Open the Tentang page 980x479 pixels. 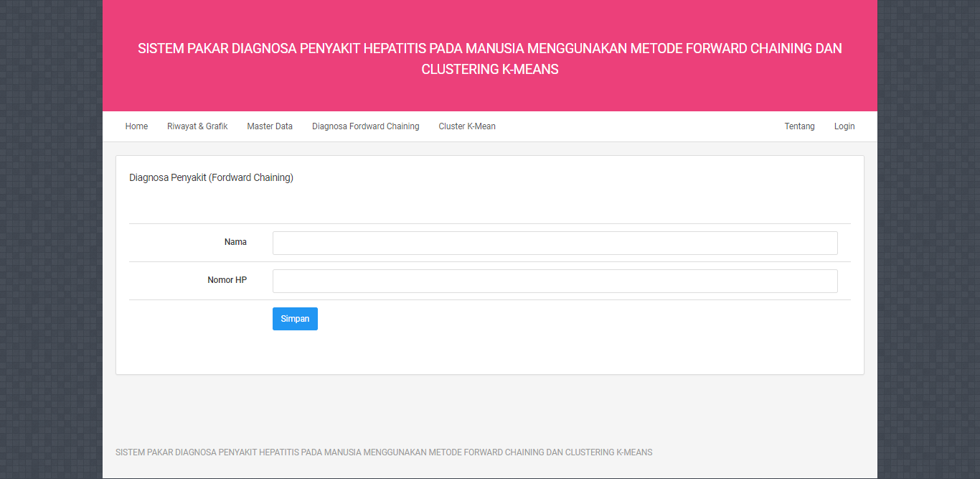click(x=799, y=126)
